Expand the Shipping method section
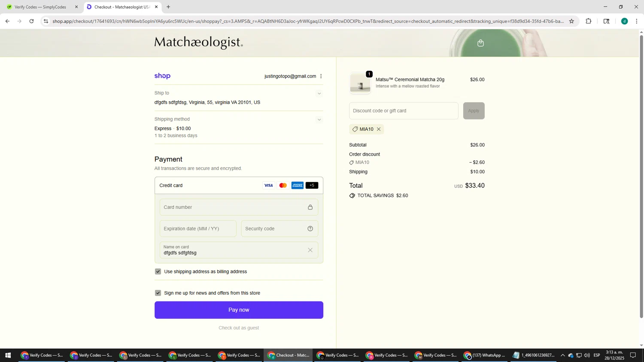Image resolution: width=644 pixels, height=362 pixels. (x=319, y=120)
